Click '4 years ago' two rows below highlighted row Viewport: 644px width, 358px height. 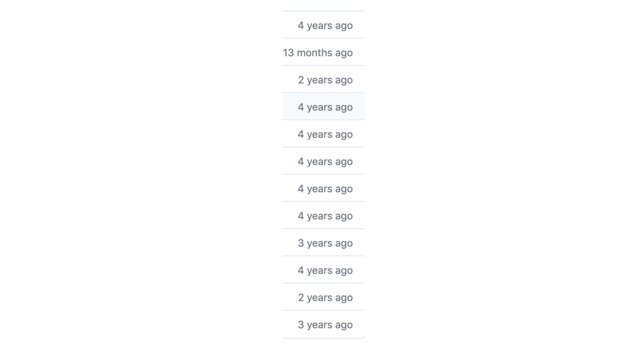[x=325, y=162]
